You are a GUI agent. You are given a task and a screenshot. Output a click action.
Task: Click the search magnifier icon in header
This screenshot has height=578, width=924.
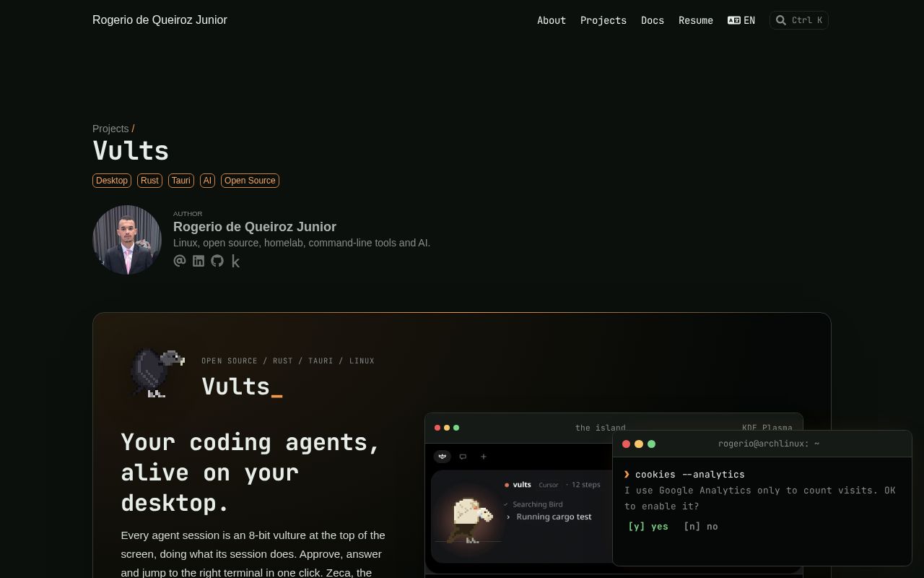coord(780,20)
